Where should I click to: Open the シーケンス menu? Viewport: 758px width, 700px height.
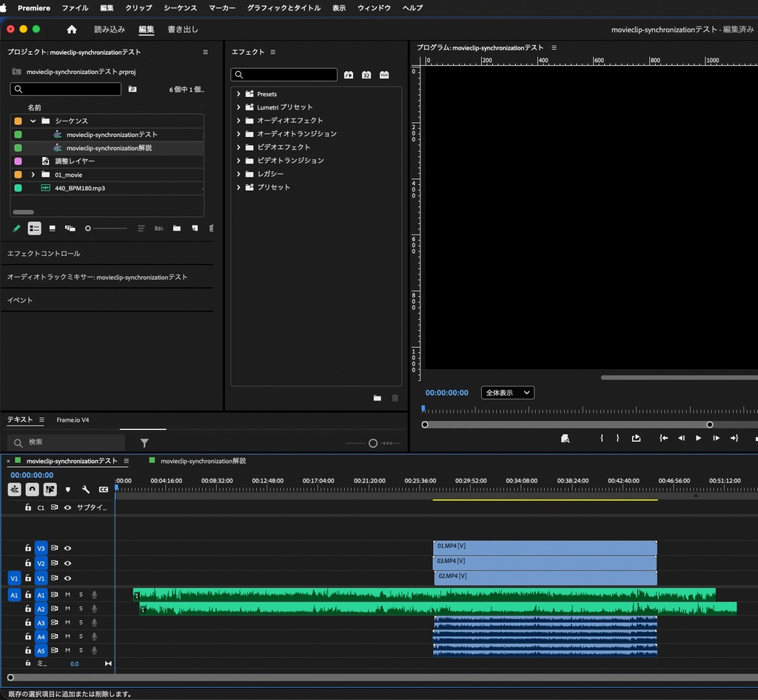point(181,7)
